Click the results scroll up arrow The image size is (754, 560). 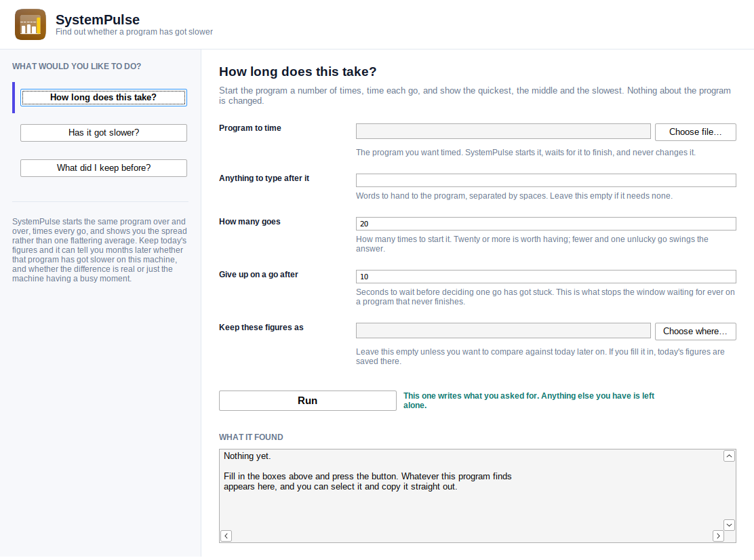click(x=729, y=456)
